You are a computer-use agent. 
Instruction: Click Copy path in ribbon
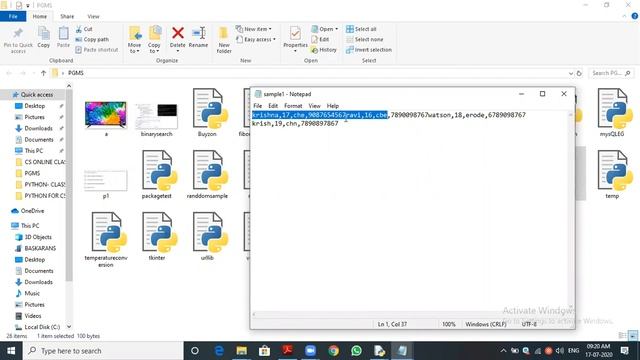click(92, 40)
